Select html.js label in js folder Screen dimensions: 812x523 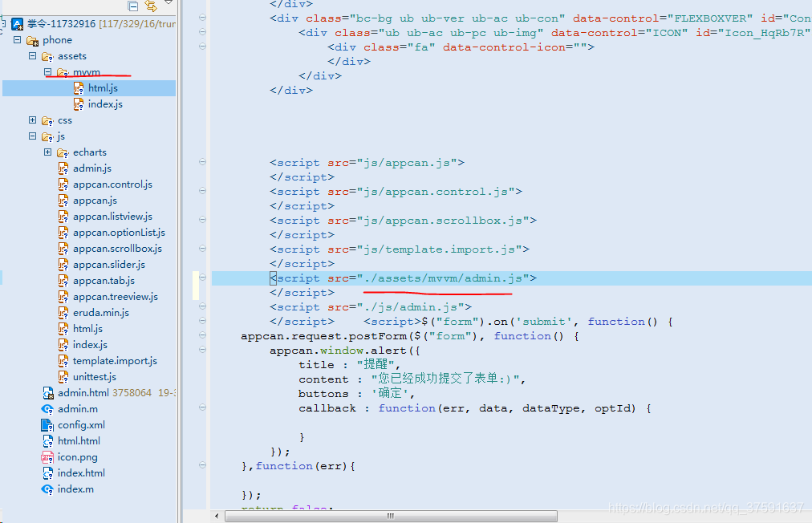87,330
